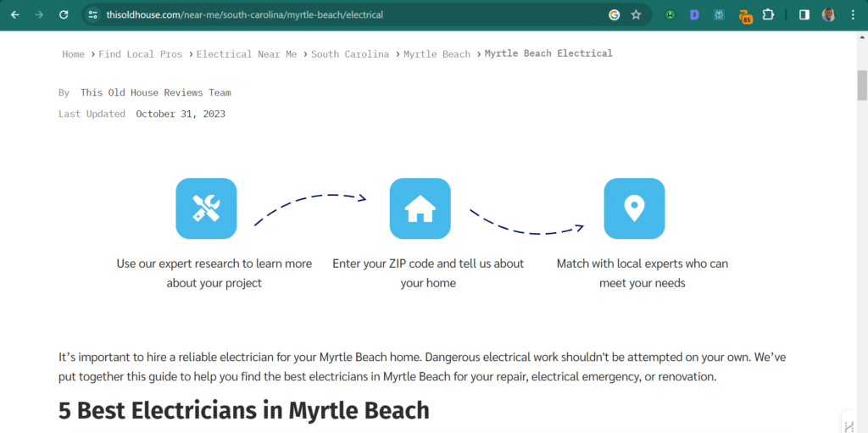Open the Chrome three-dot menu

point(853,15)
